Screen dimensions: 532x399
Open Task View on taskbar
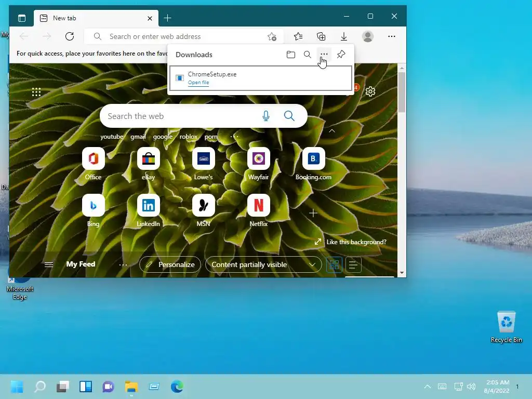coord(63,387)
